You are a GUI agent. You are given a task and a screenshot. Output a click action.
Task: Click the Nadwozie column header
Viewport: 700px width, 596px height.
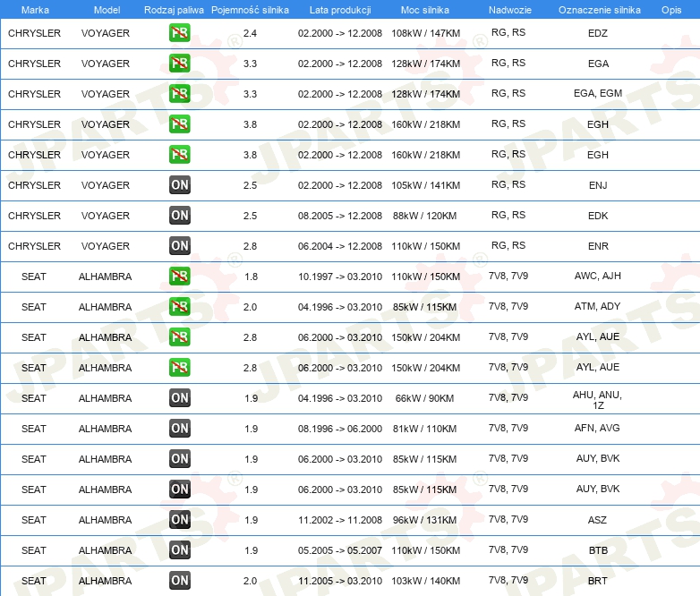point(510,10)
